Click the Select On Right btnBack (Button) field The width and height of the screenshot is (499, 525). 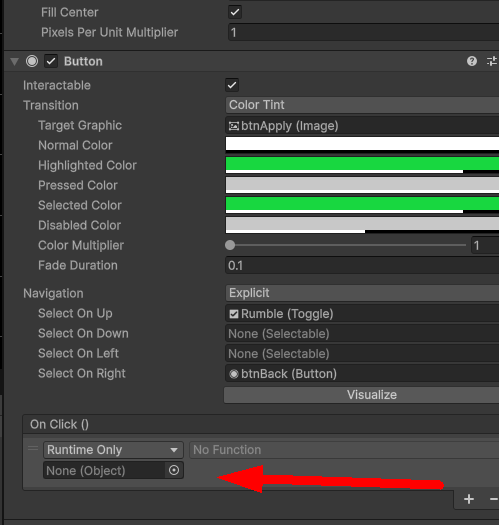coord(362,374)
